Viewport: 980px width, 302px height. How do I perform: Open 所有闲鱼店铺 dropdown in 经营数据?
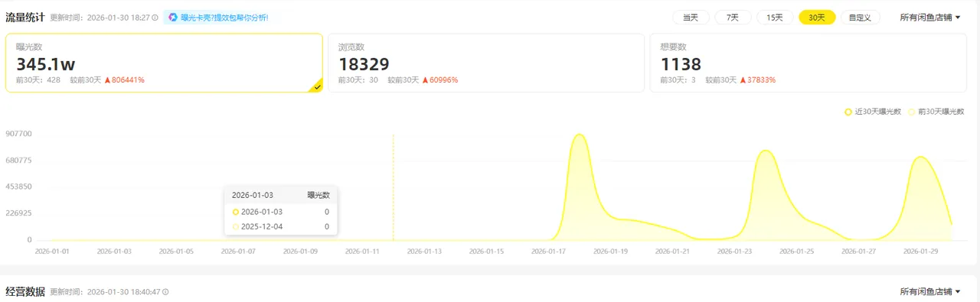tap(930, 292)
